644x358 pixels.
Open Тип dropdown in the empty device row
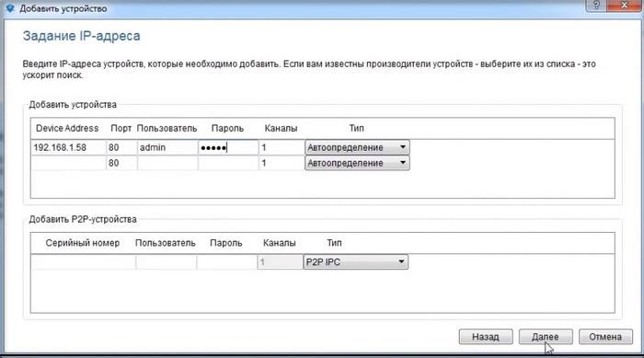[x=357, y=163]
